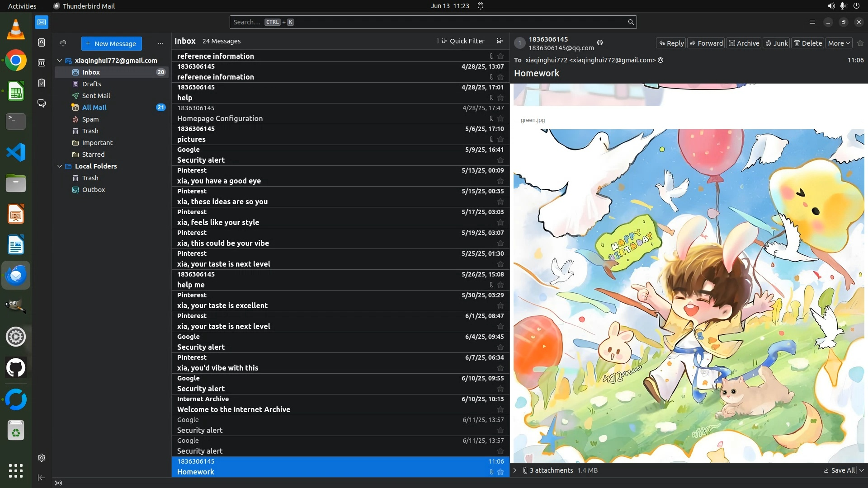Collapse the spaces toolbar arrow
Image resolution: width=868 pixels, height=488 pixels.
tap(42, 478)
